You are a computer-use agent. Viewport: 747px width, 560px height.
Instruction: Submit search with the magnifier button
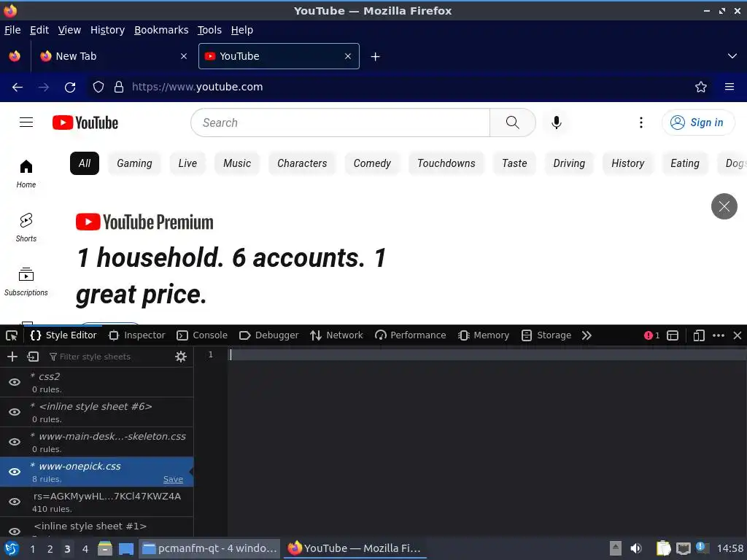coord(513,122)
